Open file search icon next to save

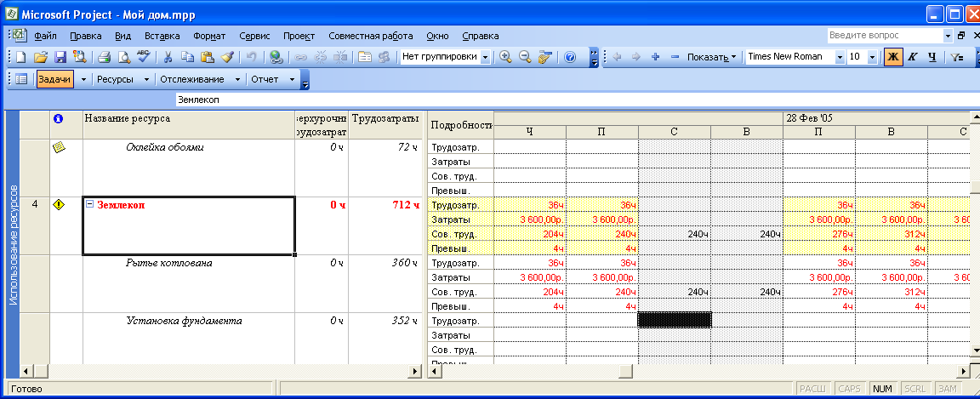[79, 57]
